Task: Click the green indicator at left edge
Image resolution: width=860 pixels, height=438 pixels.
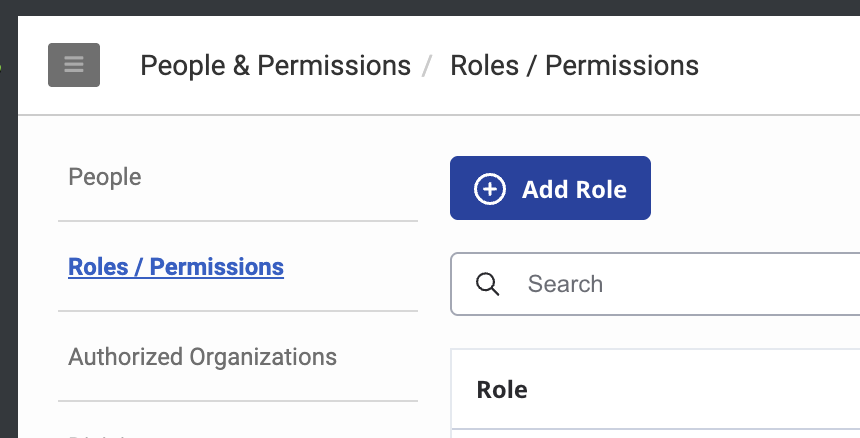Action: (x=1, y=68)
